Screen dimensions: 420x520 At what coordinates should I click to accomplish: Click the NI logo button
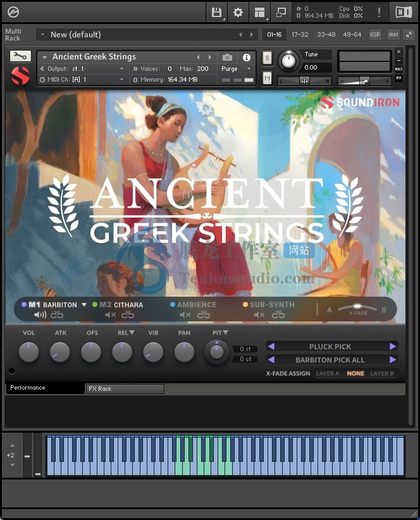click(404, 12)
